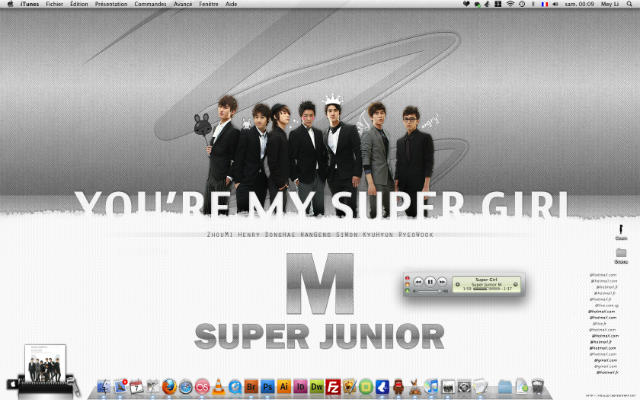Launch Photoshop (Ps) from dock
This screenshot has height=400, width=640.
pos(267,386)
